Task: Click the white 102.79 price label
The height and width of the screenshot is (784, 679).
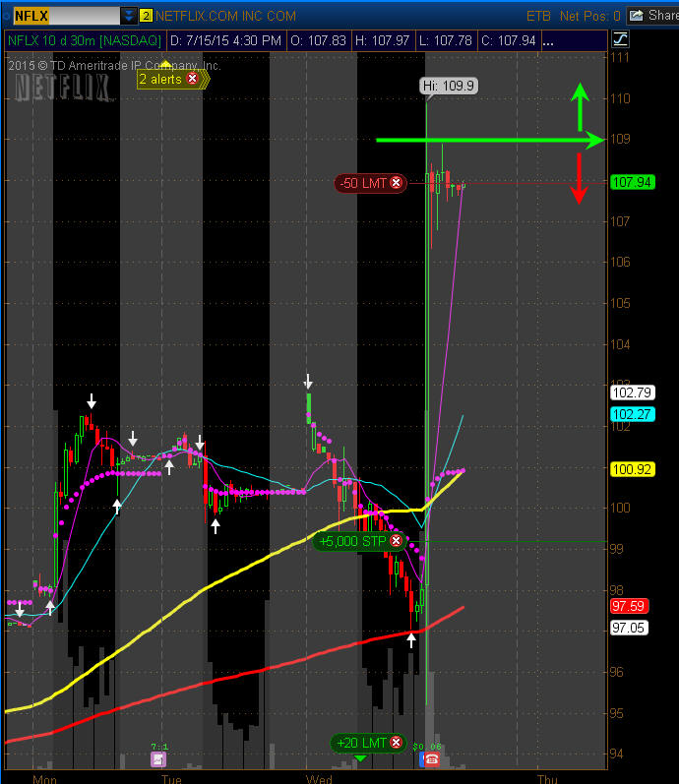Action: [x=632, y=392]
